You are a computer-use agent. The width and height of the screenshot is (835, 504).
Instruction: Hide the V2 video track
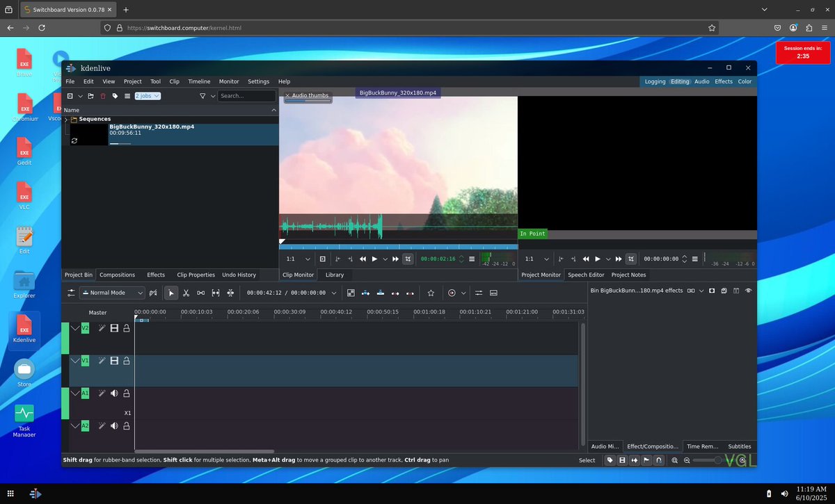click(113, 327)
